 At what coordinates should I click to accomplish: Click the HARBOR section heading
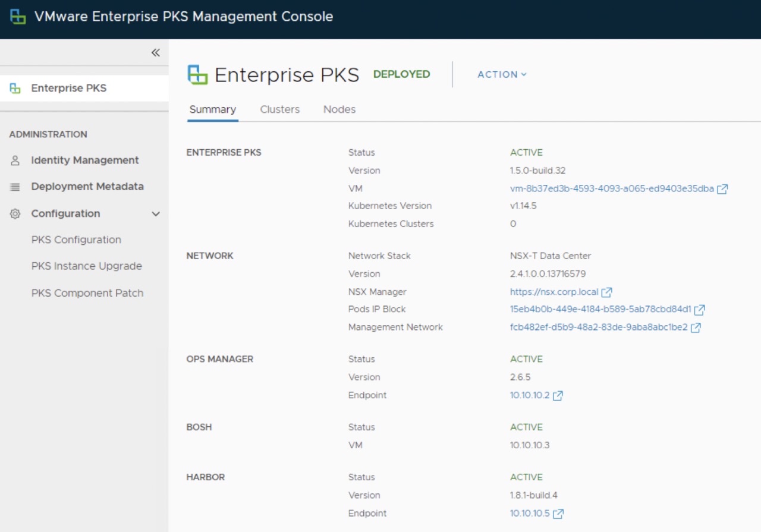coord(206,477)
